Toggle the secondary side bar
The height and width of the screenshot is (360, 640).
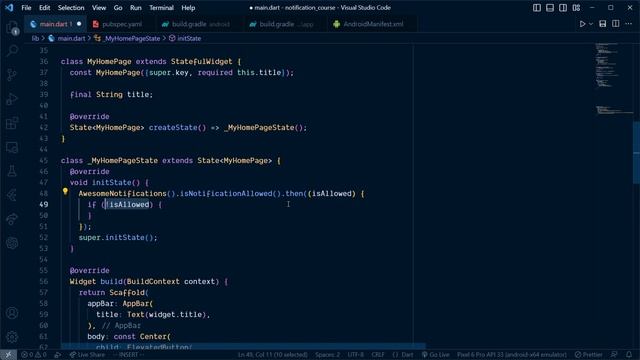coord(563,8)
